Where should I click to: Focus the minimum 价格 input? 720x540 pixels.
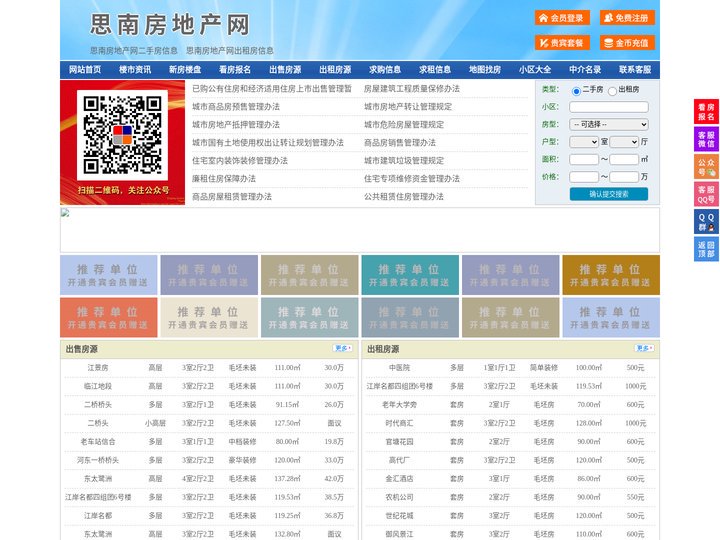[x=584, y=177]
